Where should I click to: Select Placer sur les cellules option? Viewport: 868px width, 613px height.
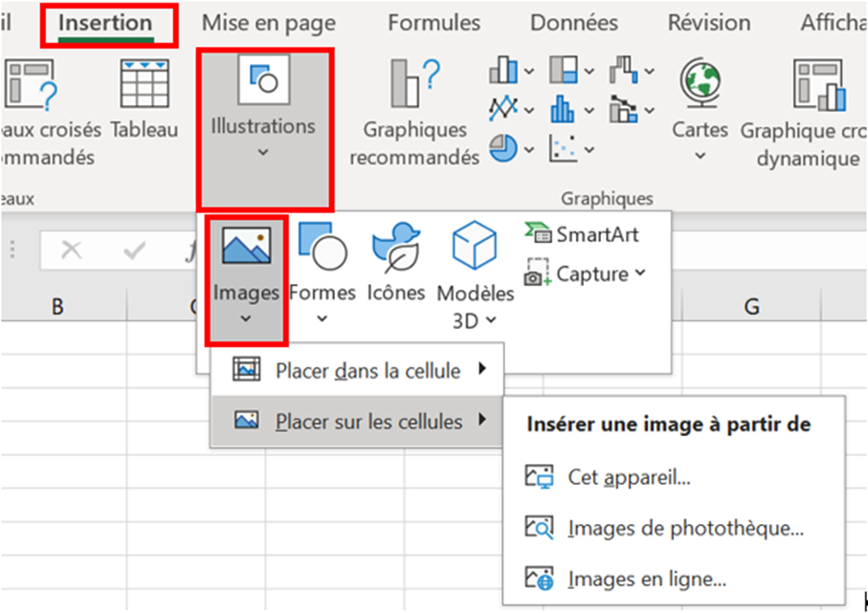[357, 421]
